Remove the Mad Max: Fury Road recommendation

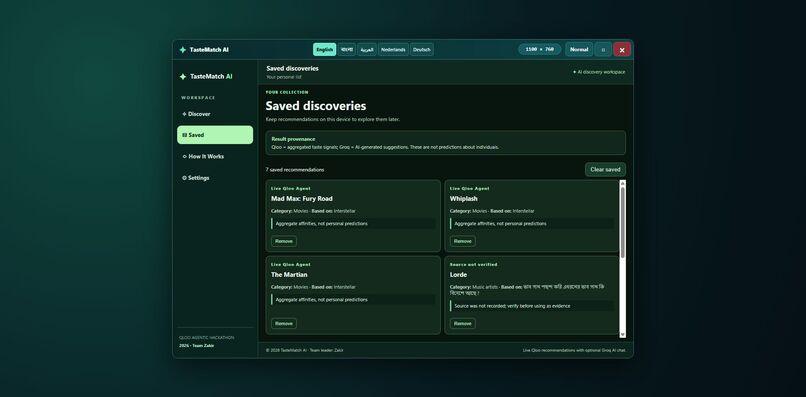coord(284,241)
